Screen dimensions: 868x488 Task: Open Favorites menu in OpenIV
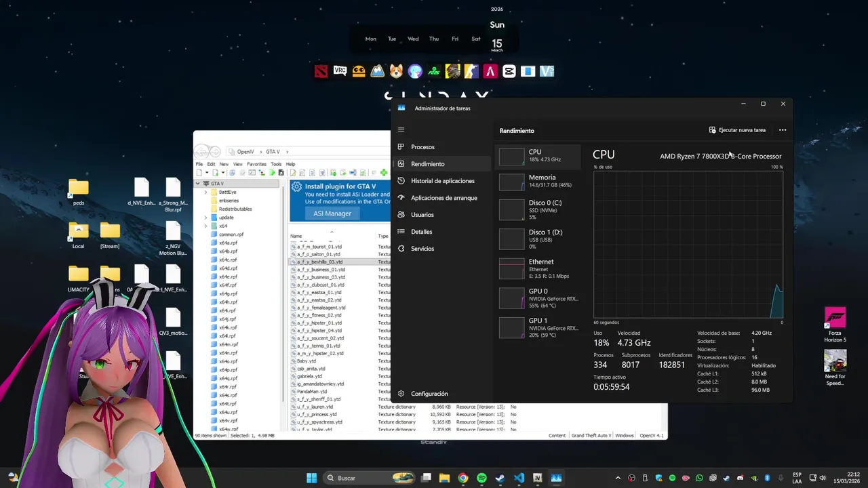pyautogui.click(x=256, y=164)
